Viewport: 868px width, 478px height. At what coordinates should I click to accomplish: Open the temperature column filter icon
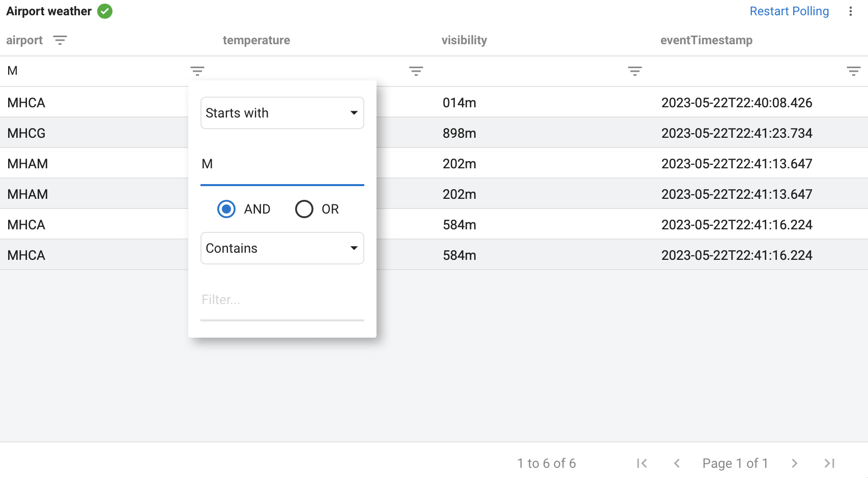tap(416, 71)
